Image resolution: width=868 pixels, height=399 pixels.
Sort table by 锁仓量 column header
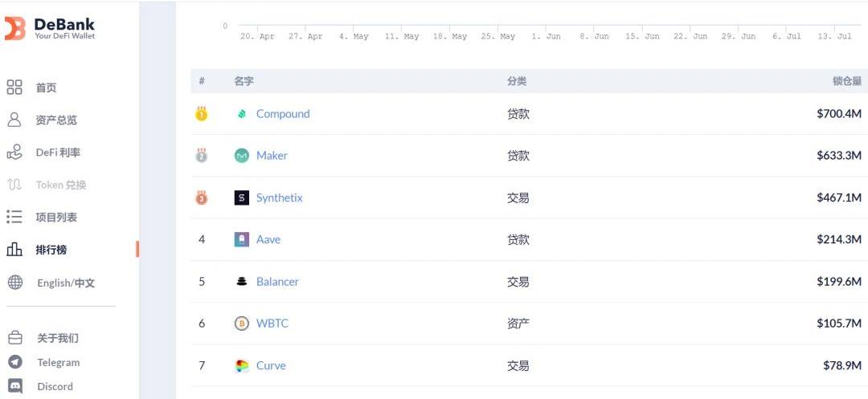click(847, 81)
